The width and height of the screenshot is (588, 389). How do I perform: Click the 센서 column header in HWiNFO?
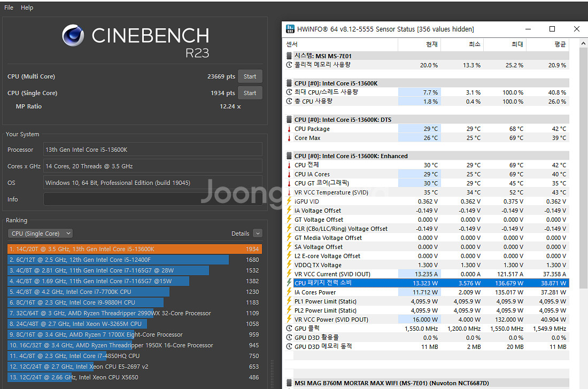point(341,44)
